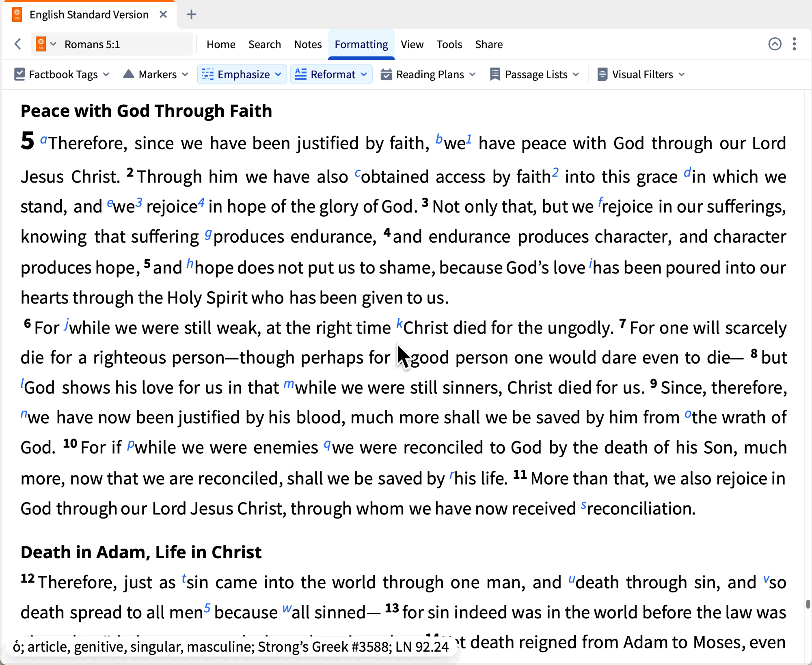Click the Markers triangle icon
The image size is (812, 665).
128,74
